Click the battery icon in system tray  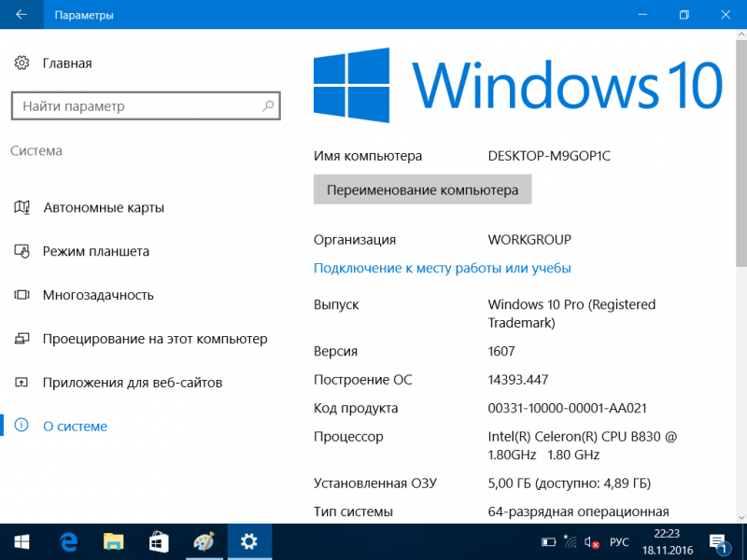click(549, 542)
